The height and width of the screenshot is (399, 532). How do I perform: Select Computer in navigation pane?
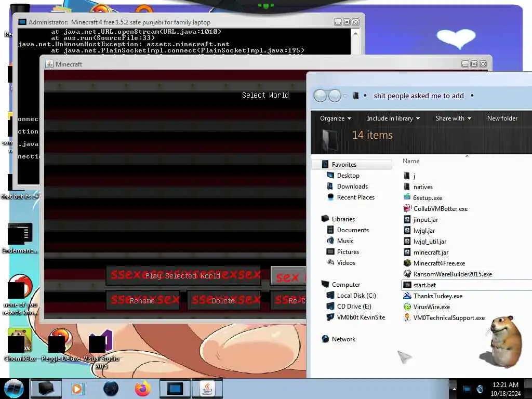[345, 285]
